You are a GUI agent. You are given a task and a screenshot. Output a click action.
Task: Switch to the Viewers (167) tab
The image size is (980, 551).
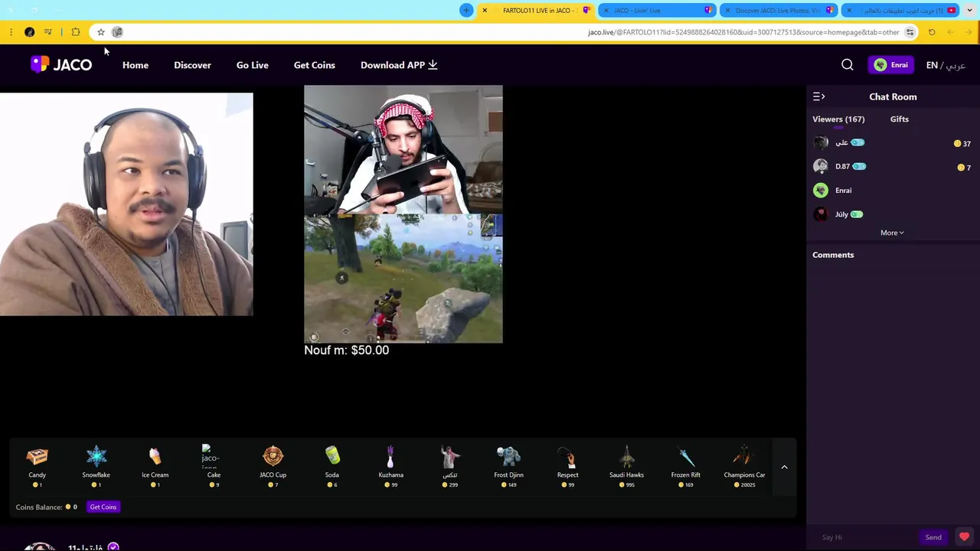click(838, 119)
